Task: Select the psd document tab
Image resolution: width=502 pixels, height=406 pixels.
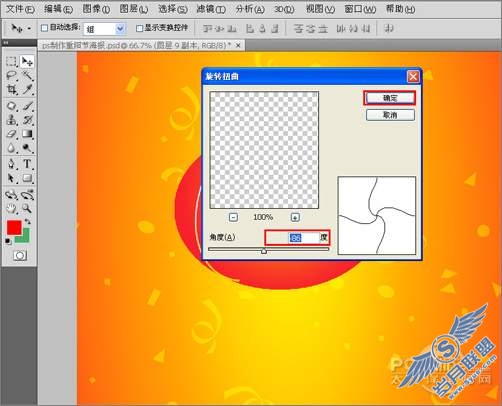Action: (141, 45)
